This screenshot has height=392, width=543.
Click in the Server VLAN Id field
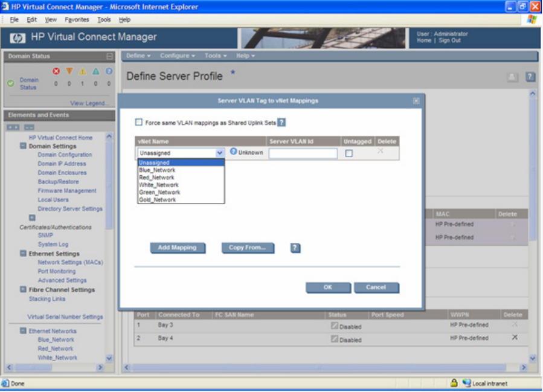303,153
